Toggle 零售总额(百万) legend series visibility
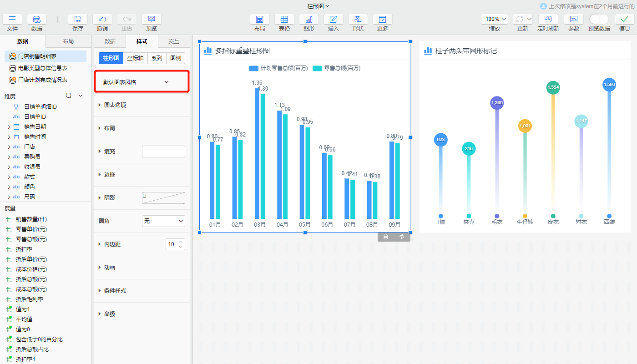 (336, 68)
